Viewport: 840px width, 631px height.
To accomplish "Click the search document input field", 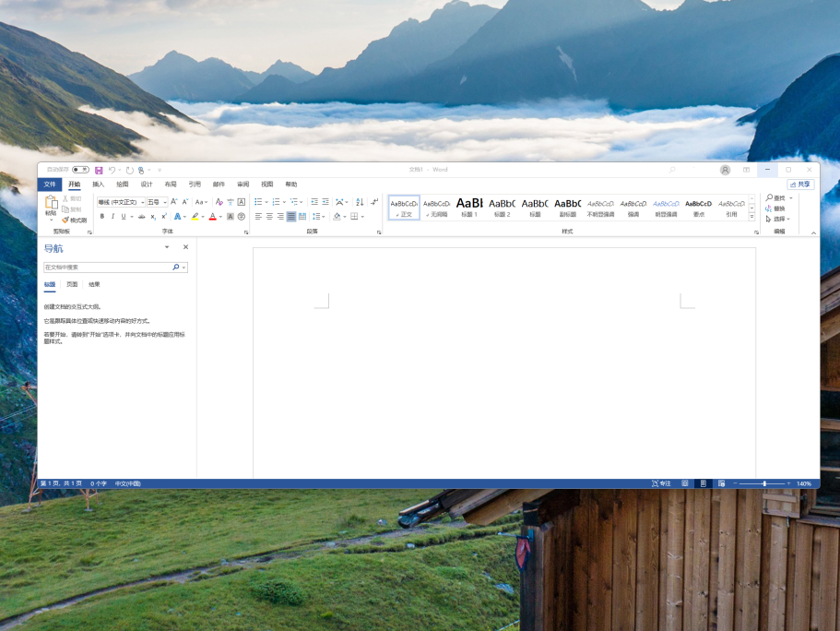I will coord(108,267).
